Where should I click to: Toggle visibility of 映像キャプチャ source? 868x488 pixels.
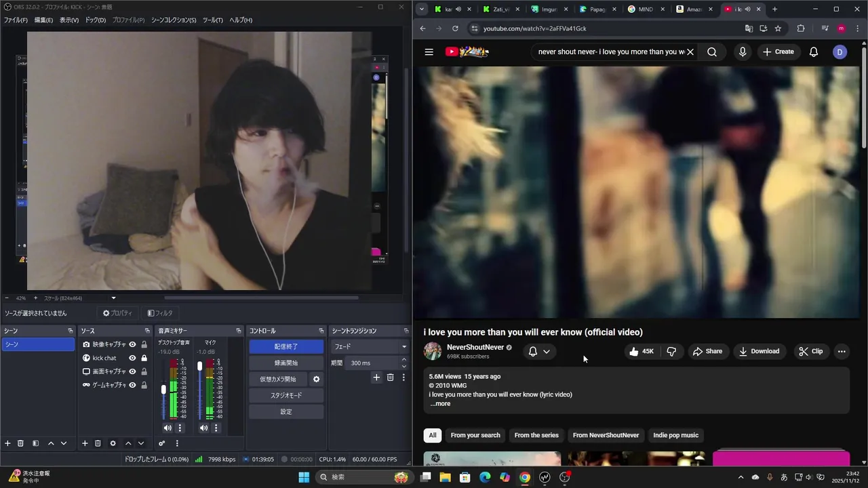tap(132, 344)
